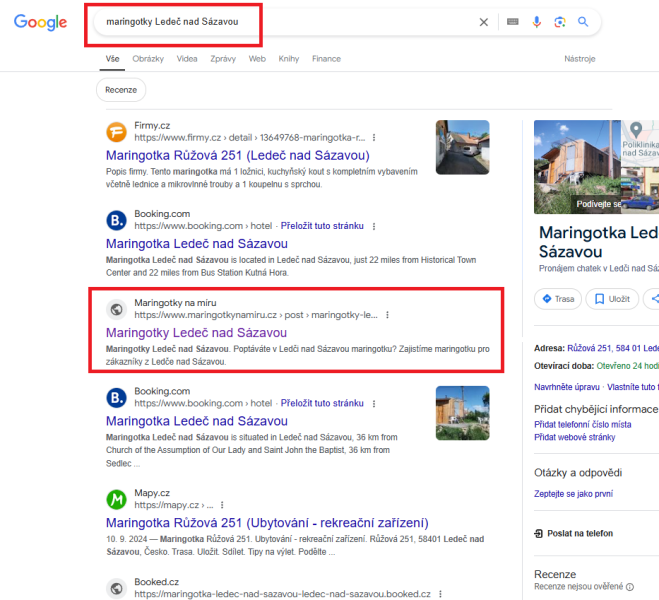The image size is (659, 600).
Task: Open the Mapy.cz Maringotka Růžová 251 result
Action: point(267,523)
